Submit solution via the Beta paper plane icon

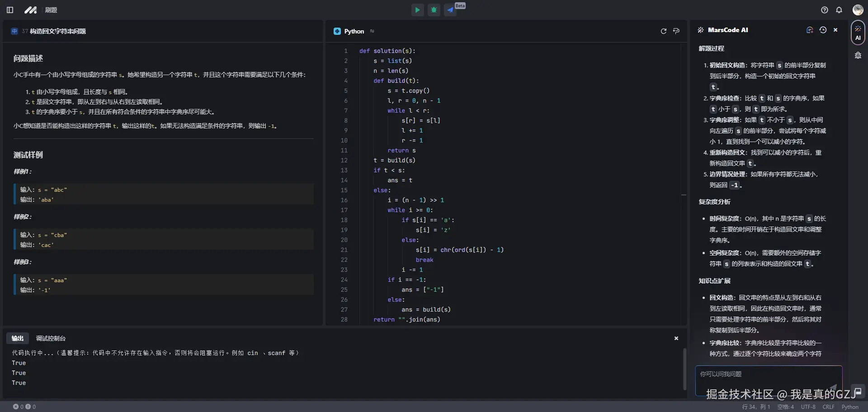click(x=451, y=10)
